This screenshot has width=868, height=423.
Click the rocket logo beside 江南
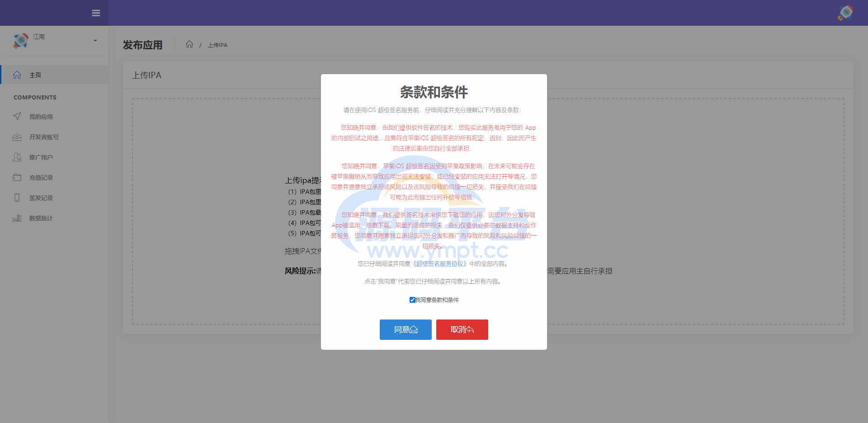(20, 41)
